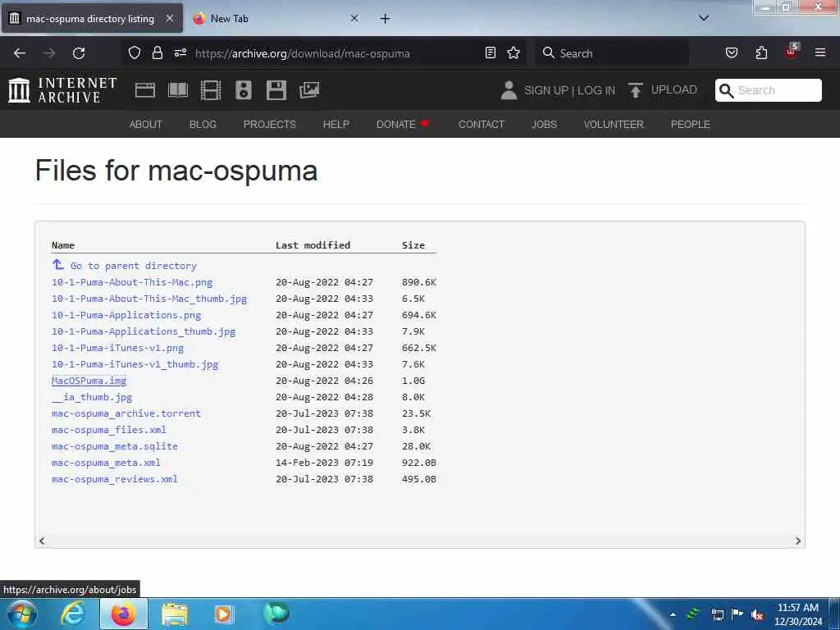Open 10-1-Puma-iTunes-v1_thumb.jpg link

[135, 364]
